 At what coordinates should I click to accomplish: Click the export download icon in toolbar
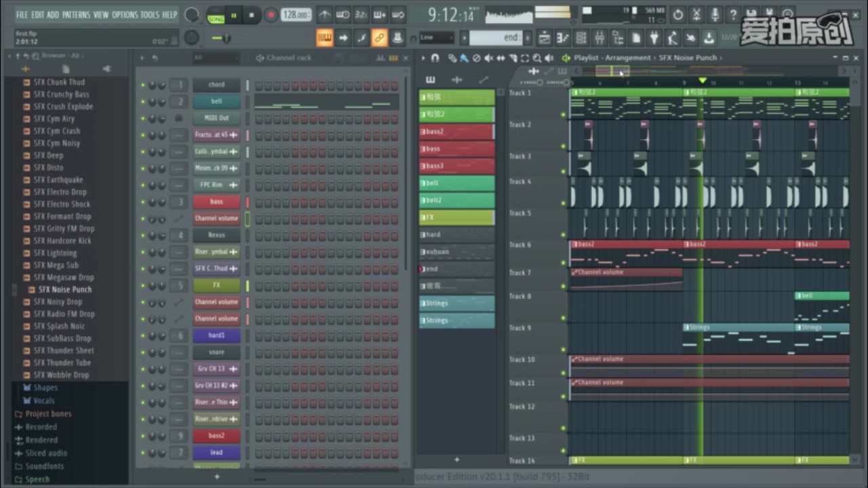coord(709,38)
